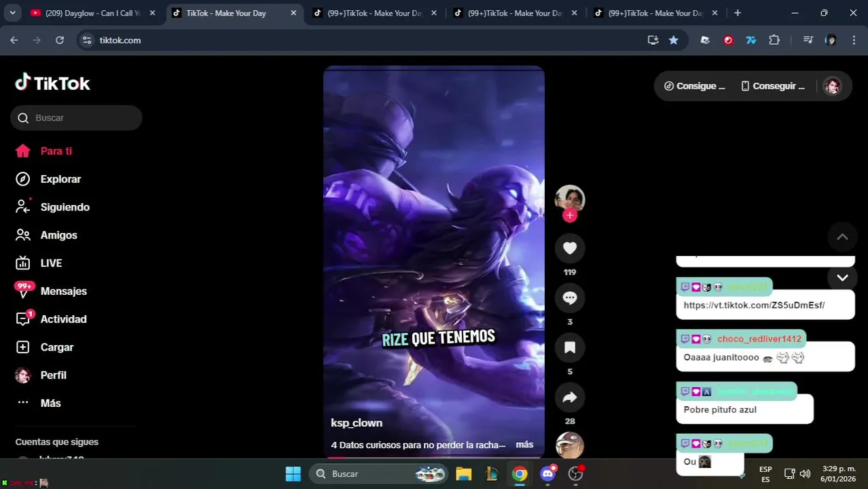Open the Explorar section
Image resolution: width=868 pixels, height=489 pixels.
pyautogui.click(x=48, y=179)
